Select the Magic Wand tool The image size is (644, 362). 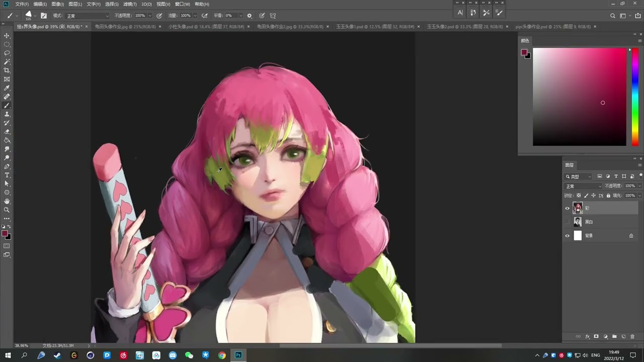[7, 62]
